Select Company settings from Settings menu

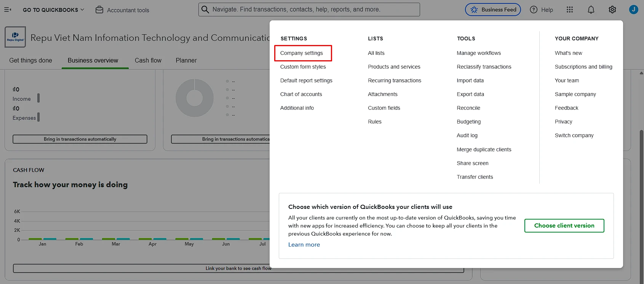point(302,53)
